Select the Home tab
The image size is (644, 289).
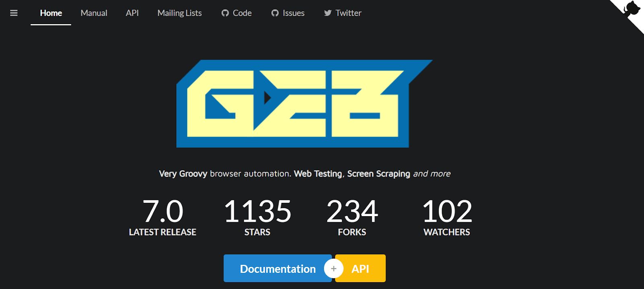(x=51, y=13)
